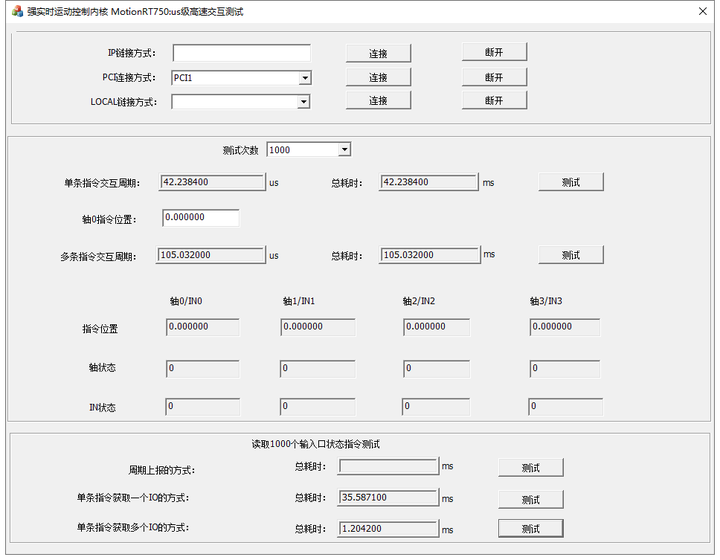Expand the LOCAL链接方式 dropdown
The image size is (720, 560).
click(x=303, y=101)
